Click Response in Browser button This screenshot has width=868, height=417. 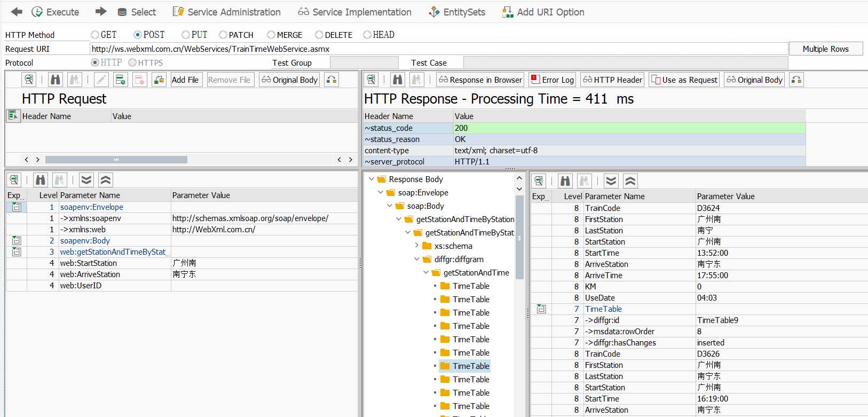[x=480, y=80]
